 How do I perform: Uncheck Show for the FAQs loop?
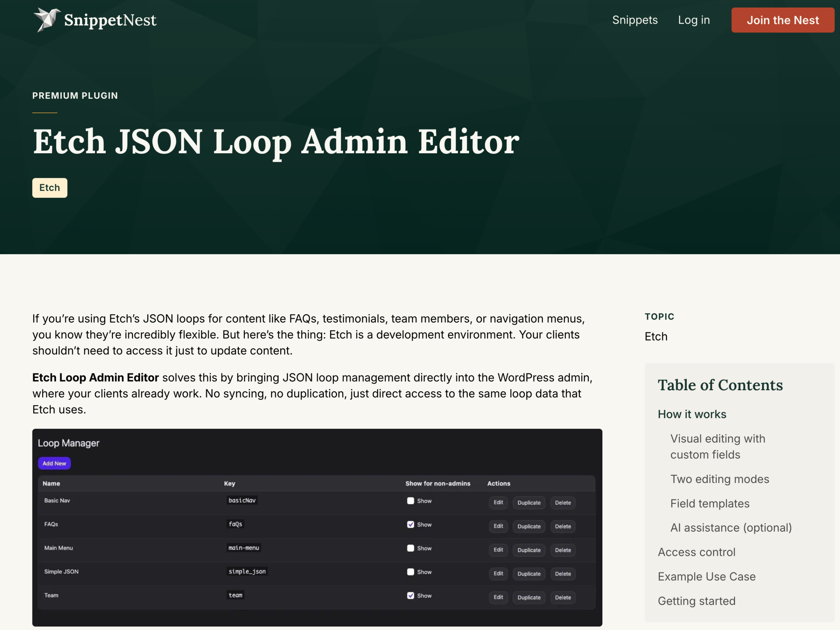[410, 524]
